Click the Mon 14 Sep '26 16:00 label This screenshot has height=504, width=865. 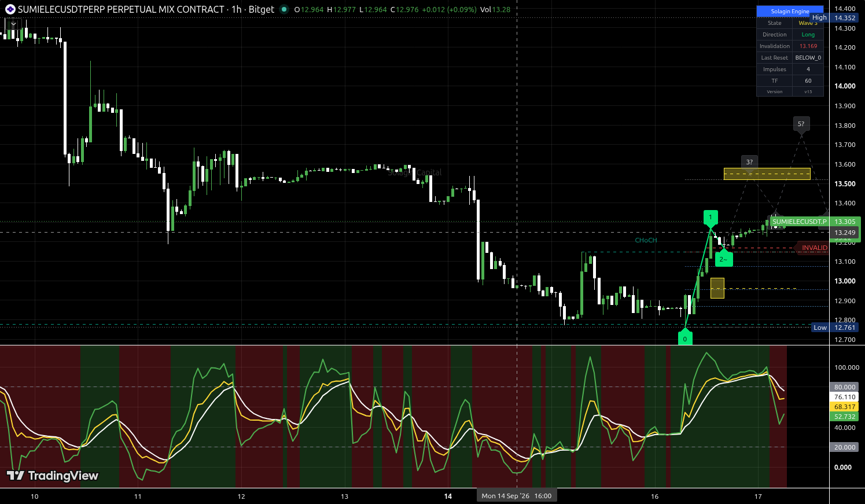(517, 496)
